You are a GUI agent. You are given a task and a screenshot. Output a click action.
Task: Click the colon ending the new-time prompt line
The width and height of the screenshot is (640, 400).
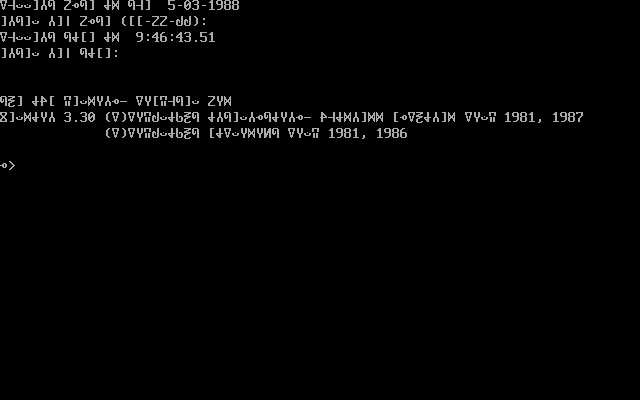click(116, 53)
